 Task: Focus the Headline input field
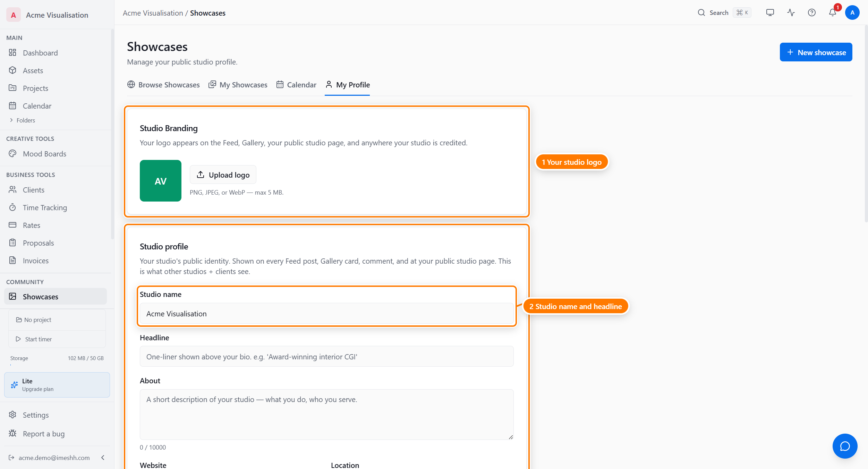(x=327, y=356)
